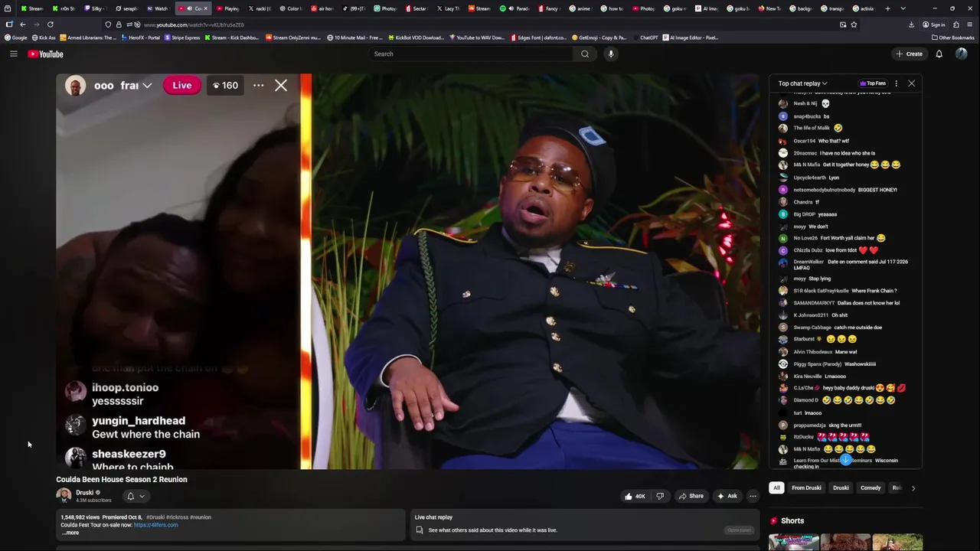980x551 pixels.
Task: Open the account avatar menu
Action: [x=962, y=54]
